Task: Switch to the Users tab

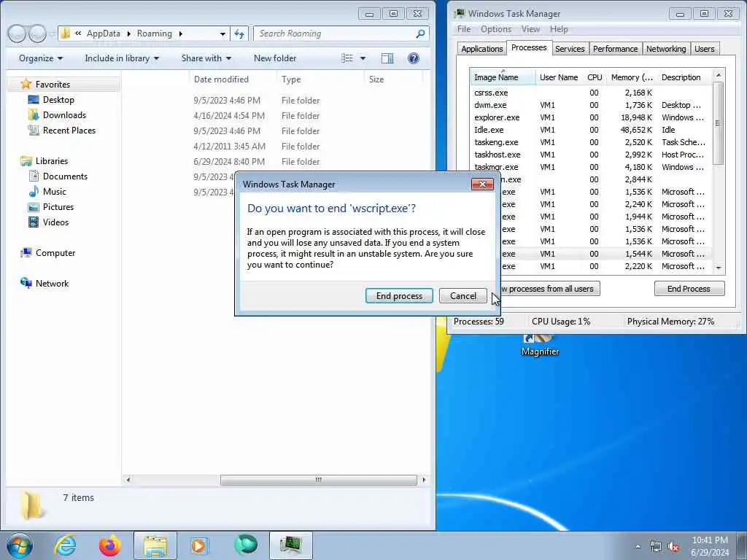Action: click(704, 49)
